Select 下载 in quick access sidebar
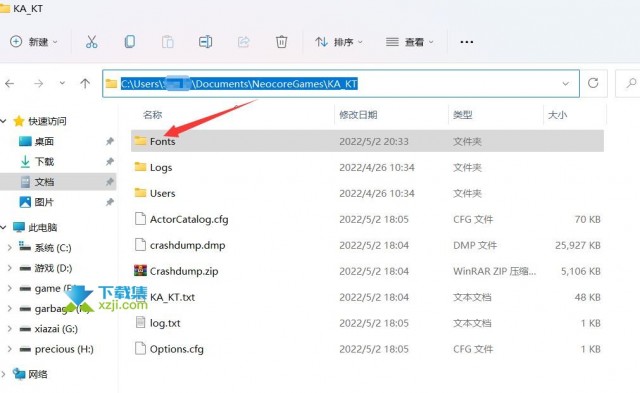The image size is (640, 393). pos(44,162)
